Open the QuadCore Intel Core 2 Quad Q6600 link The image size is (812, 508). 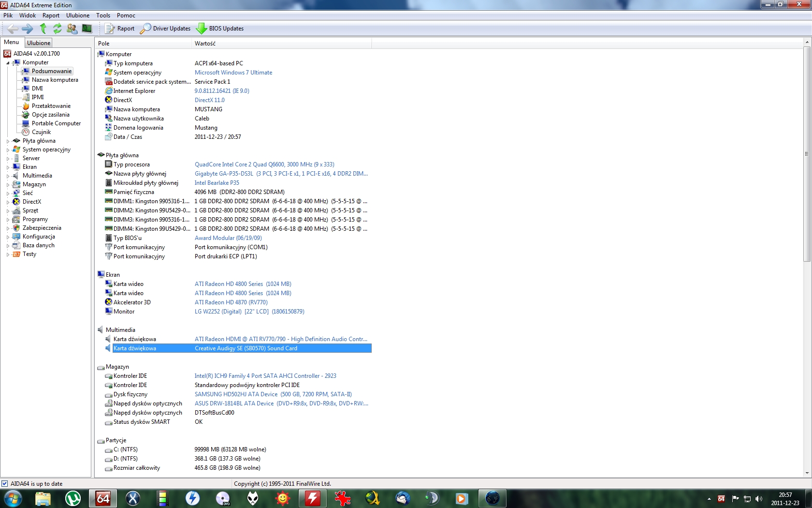pos(264,164)
